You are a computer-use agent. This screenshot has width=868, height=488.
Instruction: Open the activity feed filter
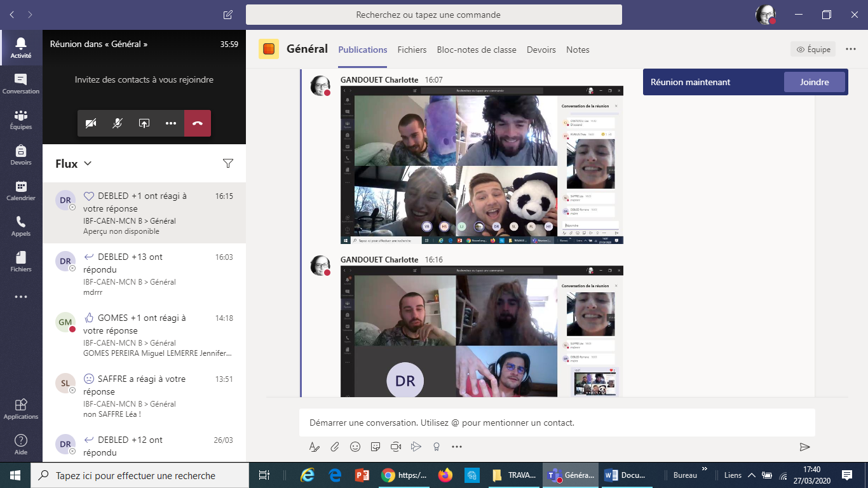pos(228,163)
